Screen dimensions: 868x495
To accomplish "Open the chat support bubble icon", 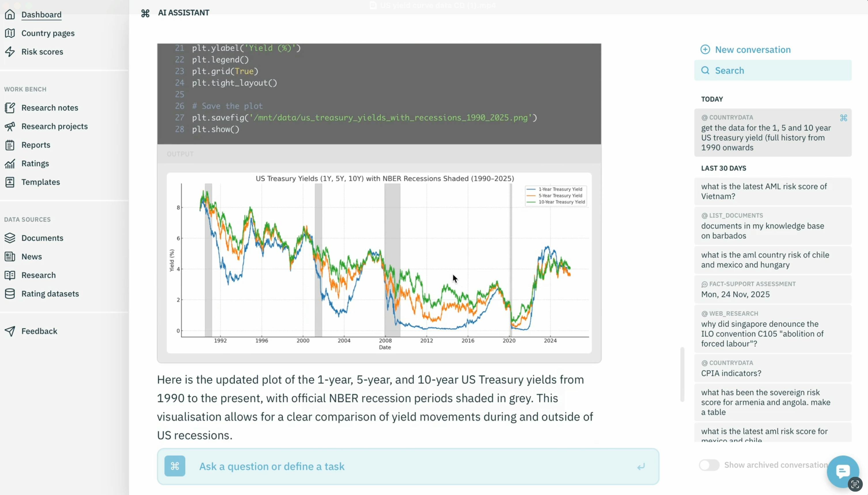I will [x=842, y=471].
